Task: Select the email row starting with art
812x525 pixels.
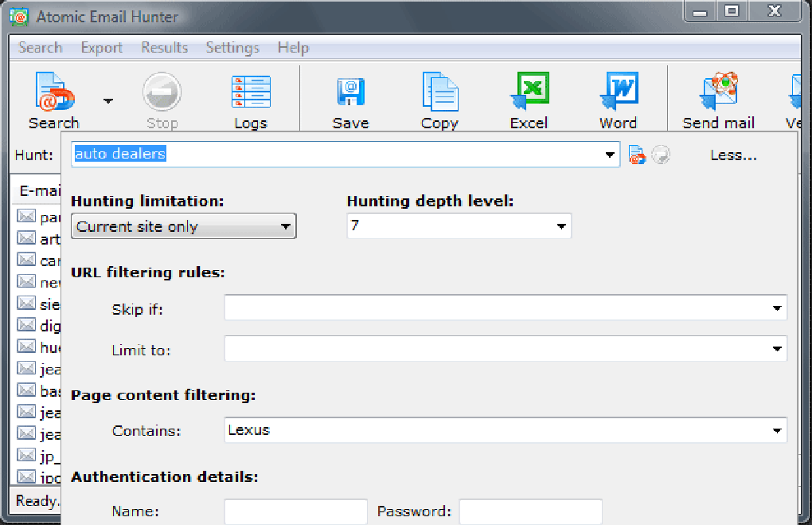Action: [x=39, y=238]
